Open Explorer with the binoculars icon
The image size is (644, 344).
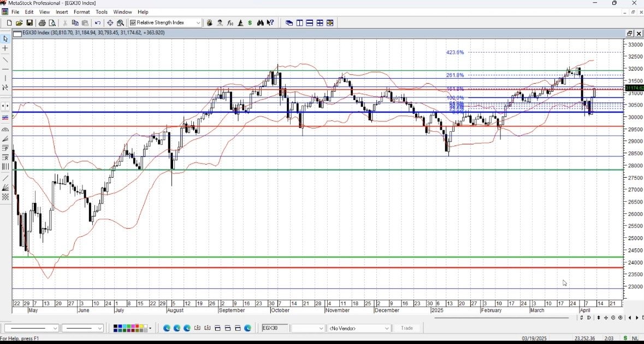pyautogui.click(x=261, y=23)
